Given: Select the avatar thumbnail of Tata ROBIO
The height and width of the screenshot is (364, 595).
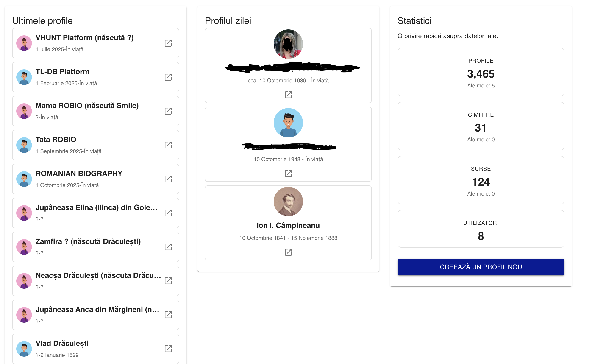Looking at the screenshot, I should pos(24,145).
